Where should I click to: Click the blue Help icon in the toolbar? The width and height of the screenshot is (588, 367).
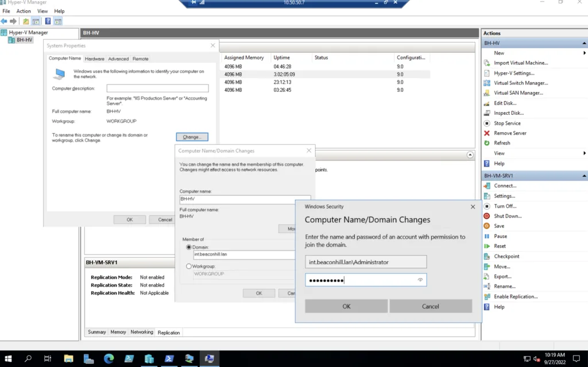pyautogui.click(x=48, y=21)
